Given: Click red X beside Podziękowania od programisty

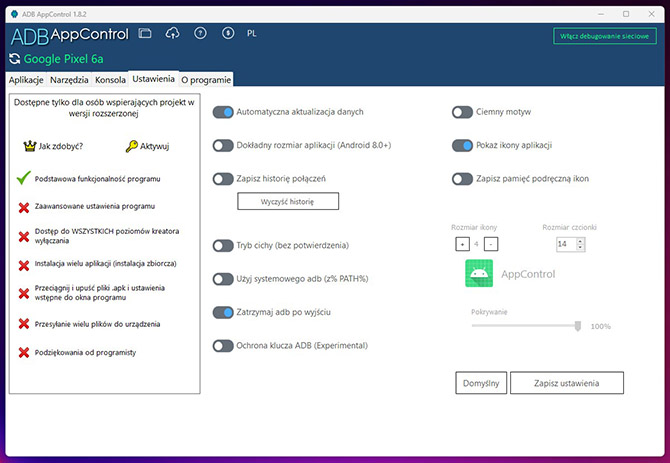Looking at the screenshot, I should coord(24,352).
